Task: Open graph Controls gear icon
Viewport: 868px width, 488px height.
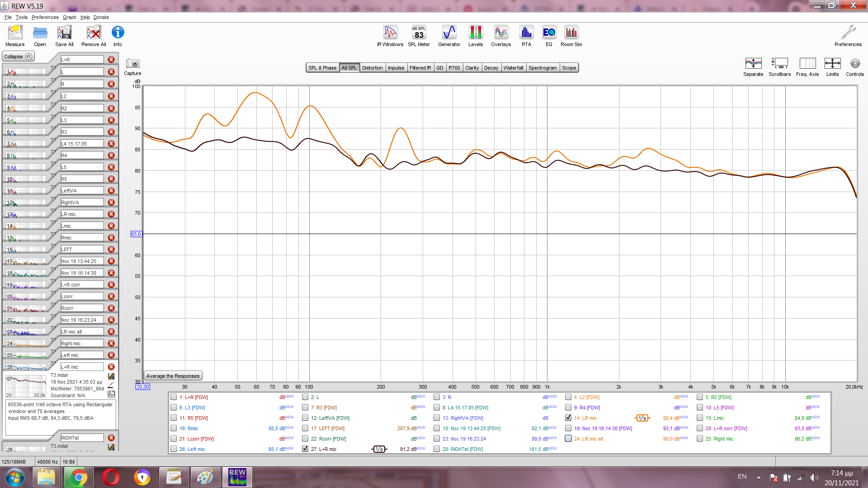Action: (x=854, y=64)
